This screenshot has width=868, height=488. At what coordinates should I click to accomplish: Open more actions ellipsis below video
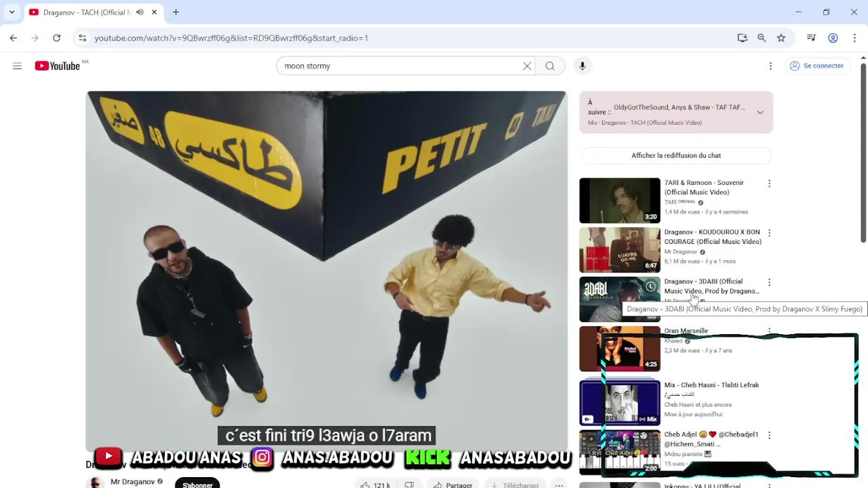(559, 485)
